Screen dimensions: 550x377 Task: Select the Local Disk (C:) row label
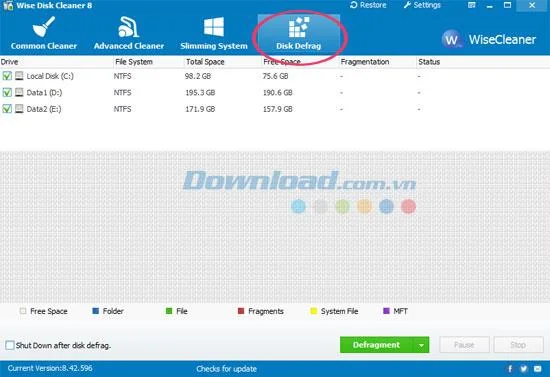(x=50, y=76)
